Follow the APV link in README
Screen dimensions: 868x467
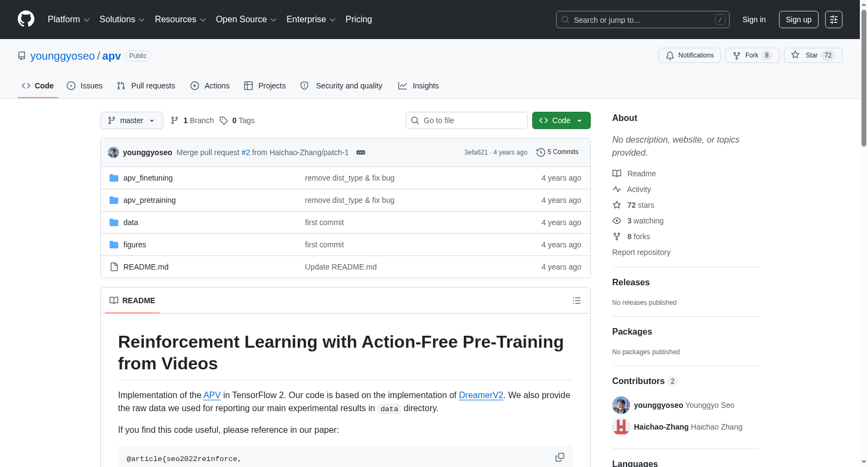click(x=212, y=395)
